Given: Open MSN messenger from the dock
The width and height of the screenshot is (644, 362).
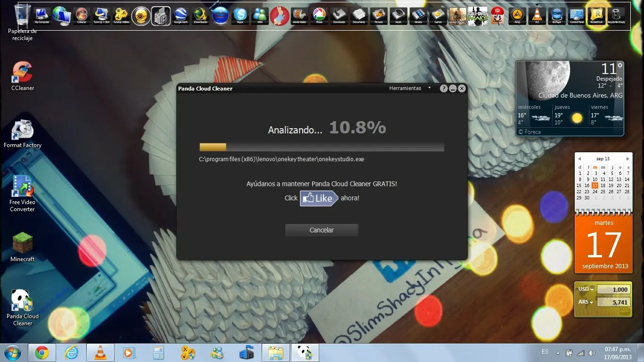Looking at the screenshot, I should point(260,16).
